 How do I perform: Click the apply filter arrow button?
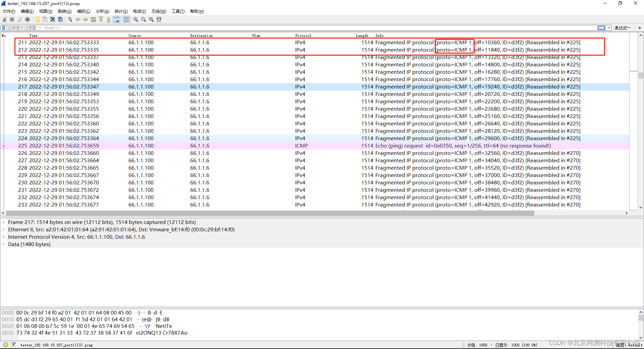click(x=601, y=28)
